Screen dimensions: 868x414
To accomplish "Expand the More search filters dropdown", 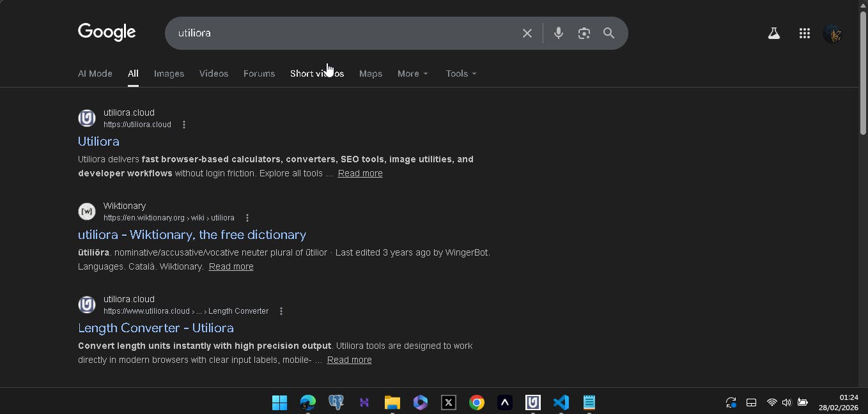I will pyautogui.click(x=413, y=73).
